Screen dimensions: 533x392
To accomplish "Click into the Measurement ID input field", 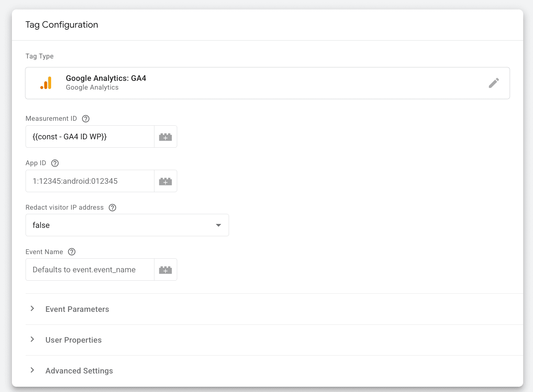I will 90,136.
